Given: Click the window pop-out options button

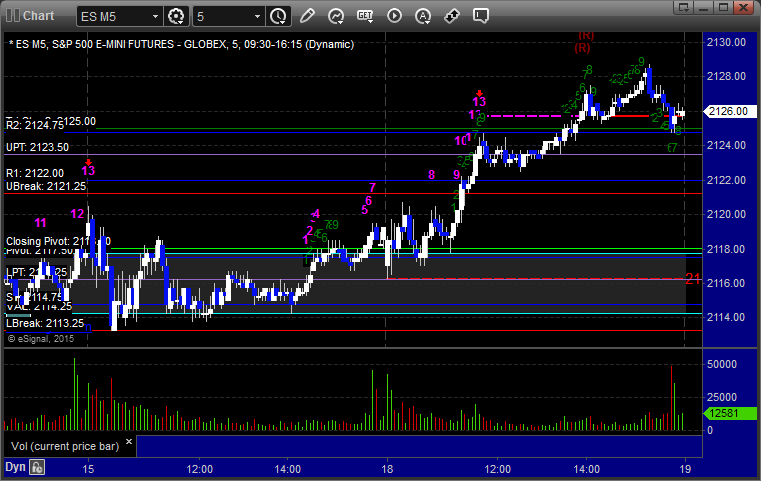Looking at the screenshot, I should [683, 7].
